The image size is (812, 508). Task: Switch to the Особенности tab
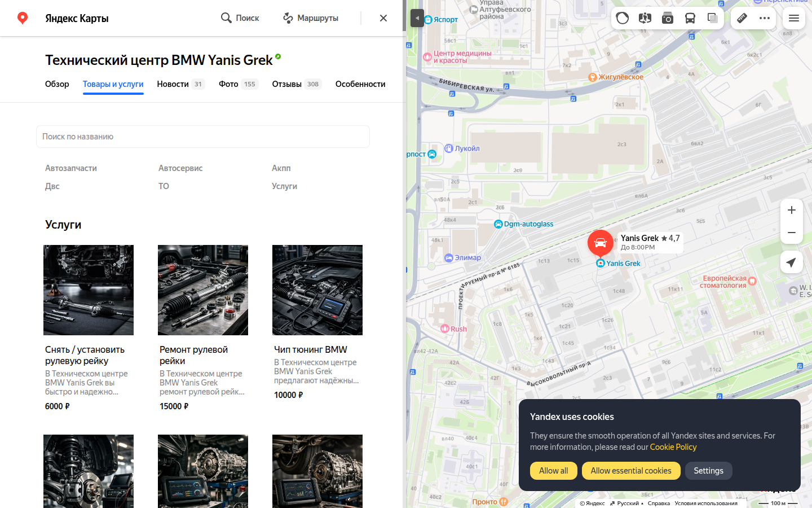point(360,84)
